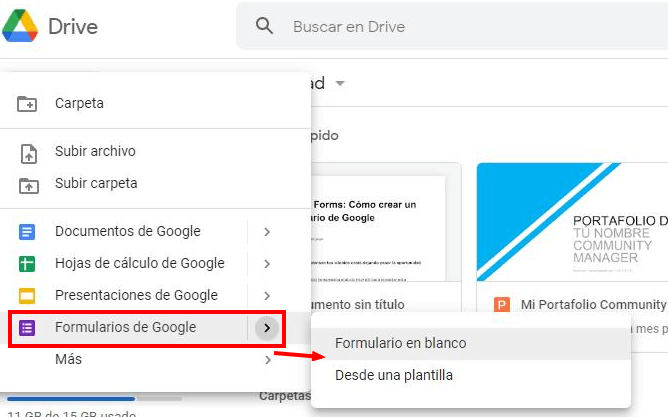Viewport: 668px width, 417px height.
Task: Click the search magnifier icon
Action: [264, 26]
